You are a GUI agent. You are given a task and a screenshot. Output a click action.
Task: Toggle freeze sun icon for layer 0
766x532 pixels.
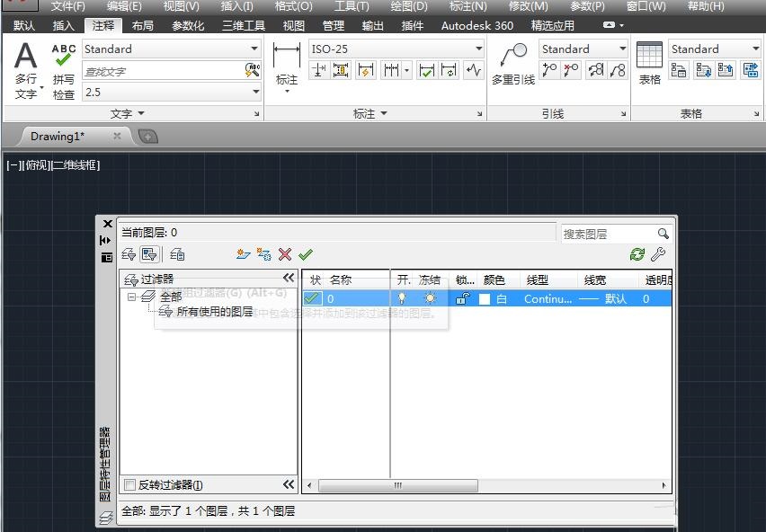coord(431,298)
